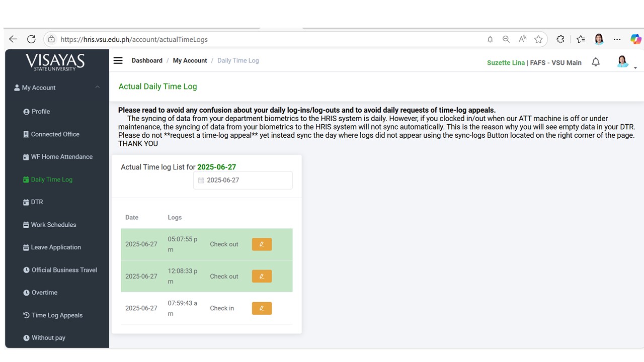This screenshot has width=644, height=362.
Task: Add page to favorites star icon
Action: pos(538,39)
